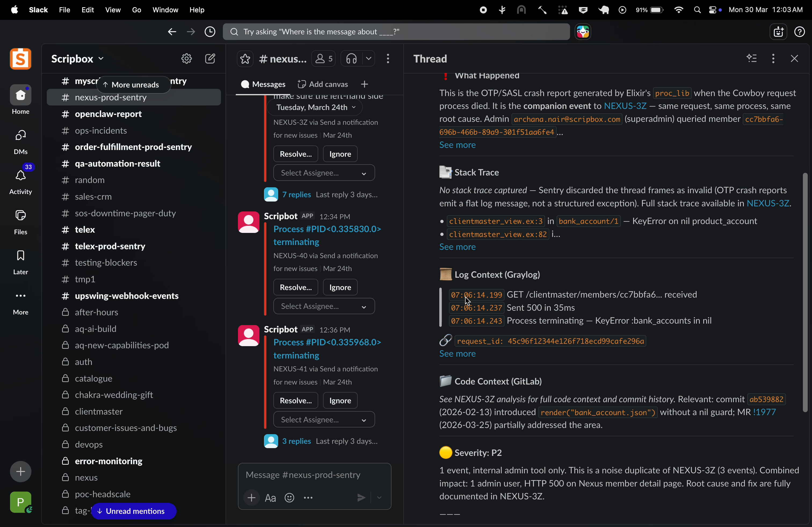Click the create new plus button in sidebar
This screenshot has width=812, height=527.
point(20,471)
